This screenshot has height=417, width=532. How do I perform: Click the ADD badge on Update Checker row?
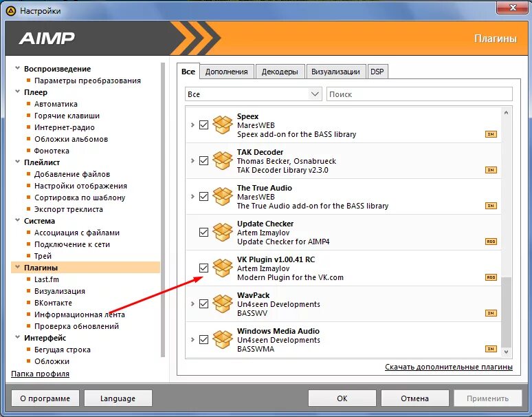[491, 242]
